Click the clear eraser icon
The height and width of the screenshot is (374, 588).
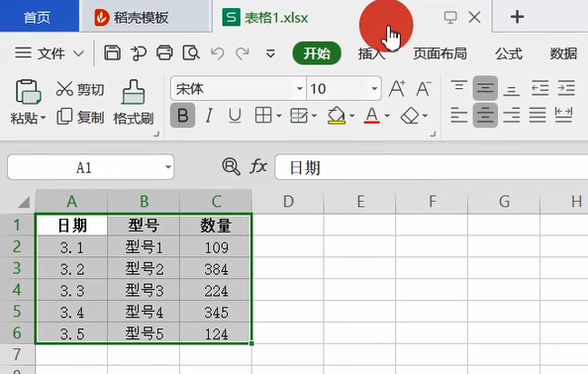[x=410, y=116]
